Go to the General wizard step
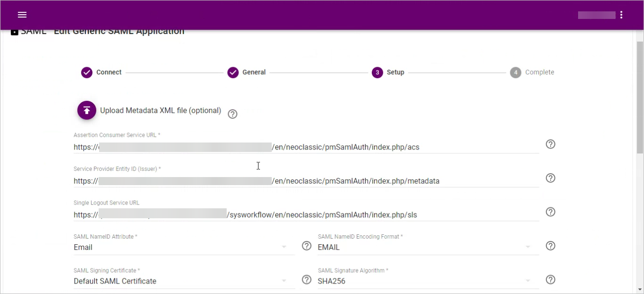 pos(247,72)
